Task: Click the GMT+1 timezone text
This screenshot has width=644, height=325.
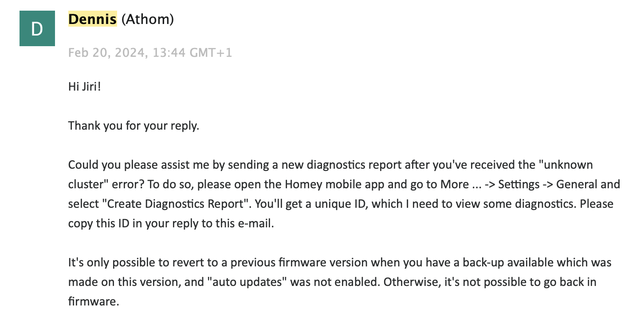Action: click(x=211, y=53)
